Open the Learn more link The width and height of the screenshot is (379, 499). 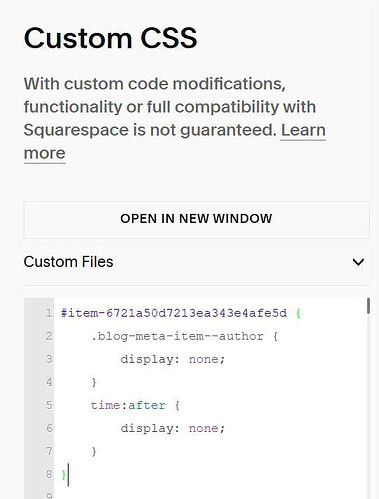click(303, 130)
